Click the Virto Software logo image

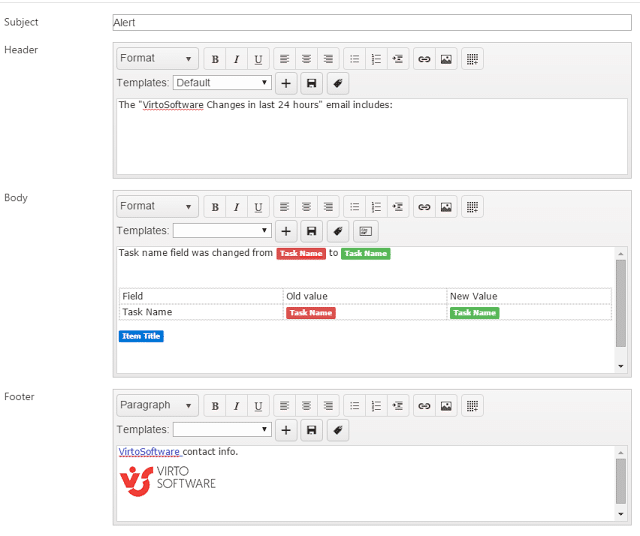tap(167, 481)
